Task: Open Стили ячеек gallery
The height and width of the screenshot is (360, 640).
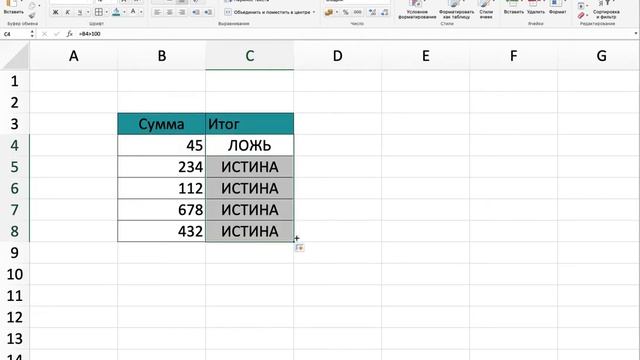Action: 486,10
